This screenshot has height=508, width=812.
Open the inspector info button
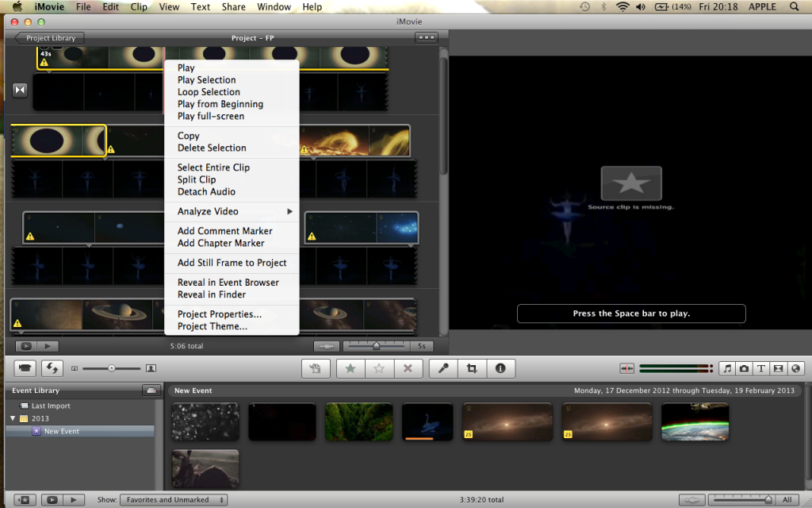[x=500, y=368]
